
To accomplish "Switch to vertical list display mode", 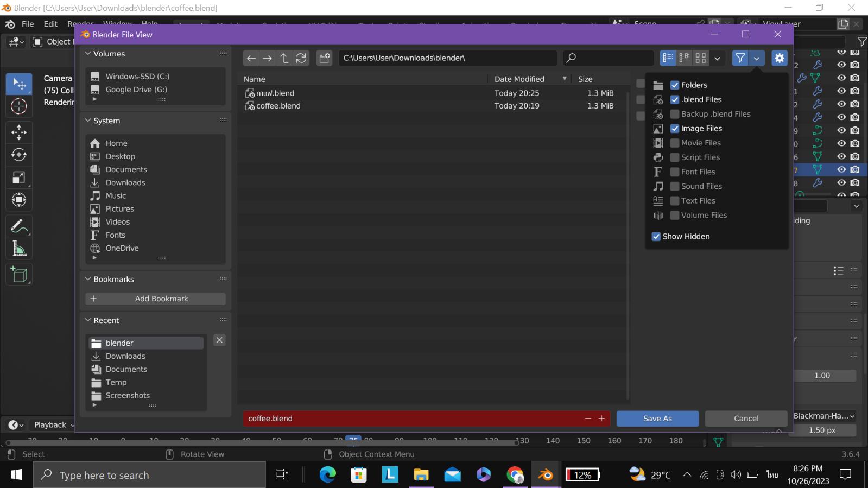I will click(x=668, y=58).
